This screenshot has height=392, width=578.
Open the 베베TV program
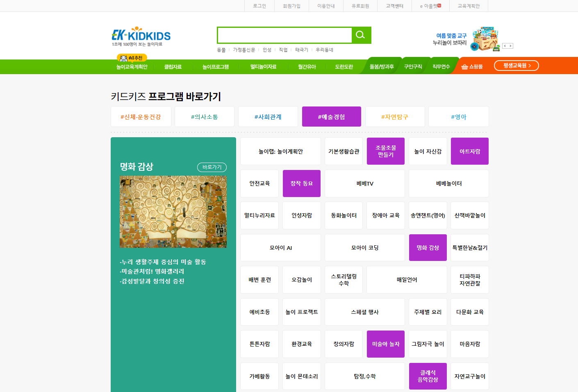pyautogui.click(x=365, y=184)
